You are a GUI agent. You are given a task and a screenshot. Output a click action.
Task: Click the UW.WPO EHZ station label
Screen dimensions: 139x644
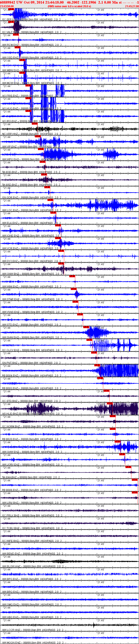pyautogui.click(x=31, y=159)
